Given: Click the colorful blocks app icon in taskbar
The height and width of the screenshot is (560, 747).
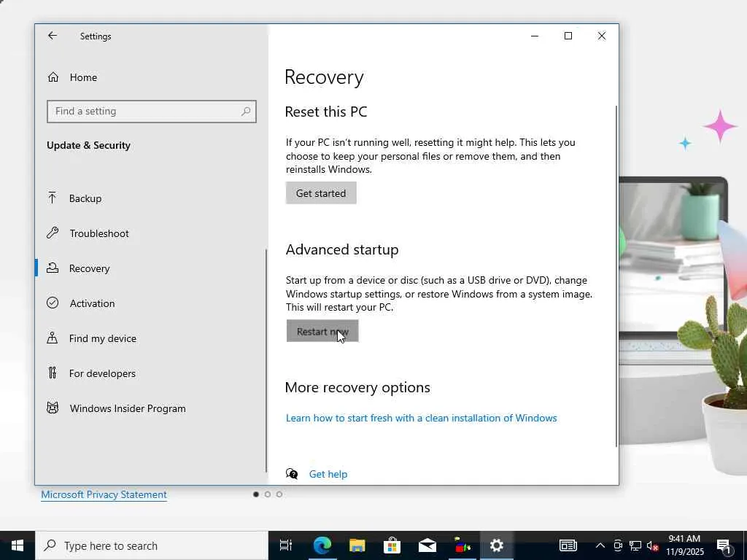Looking at the screenshot, I should tap(462, 545).
